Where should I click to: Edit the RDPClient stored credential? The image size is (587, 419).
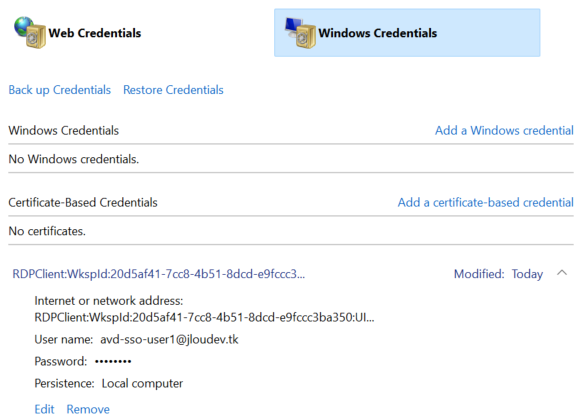[44, 409]
